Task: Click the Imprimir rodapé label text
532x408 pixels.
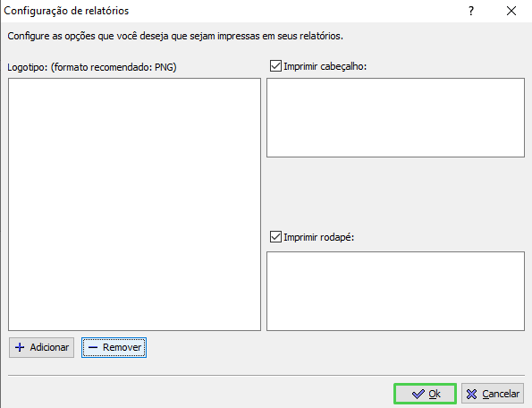Action: (x=319, y=237)
